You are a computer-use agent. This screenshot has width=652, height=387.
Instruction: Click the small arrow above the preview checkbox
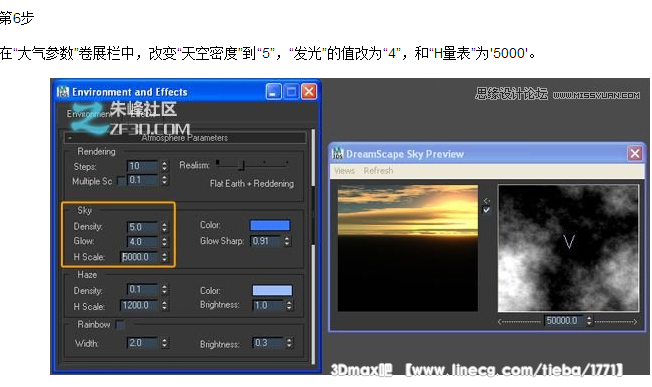click(487, 200)
